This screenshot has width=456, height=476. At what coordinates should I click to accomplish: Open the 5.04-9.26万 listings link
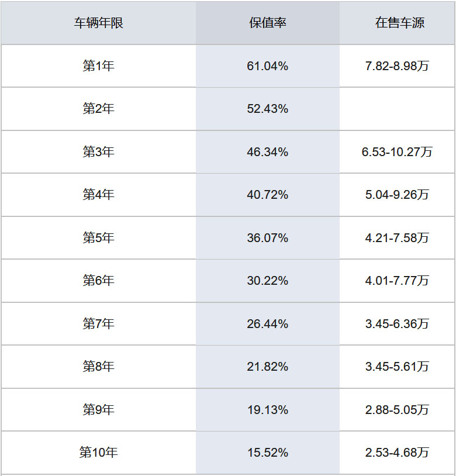coord(397,195)
